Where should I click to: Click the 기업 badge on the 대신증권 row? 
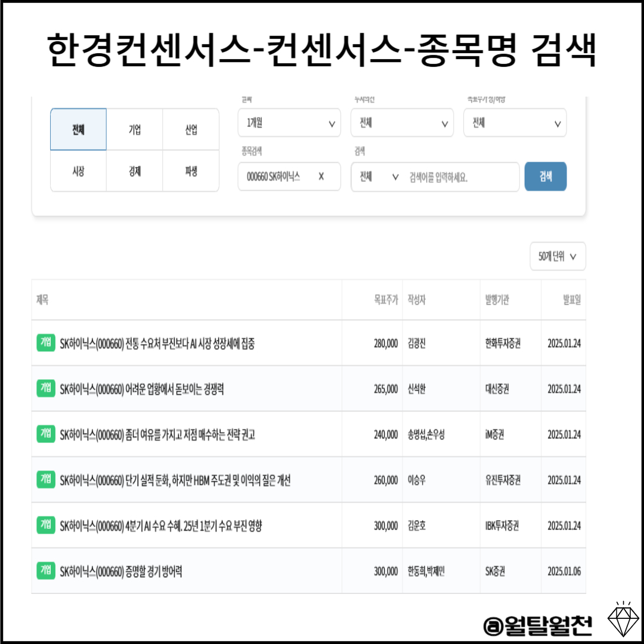46,388
